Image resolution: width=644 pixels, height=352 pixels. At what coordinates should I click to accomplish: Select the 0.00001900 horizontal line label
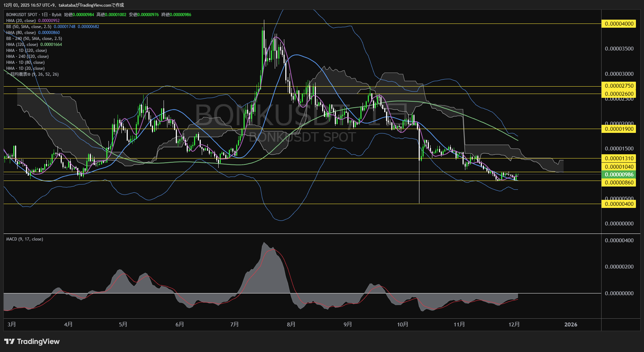click(x=619, y=129)
